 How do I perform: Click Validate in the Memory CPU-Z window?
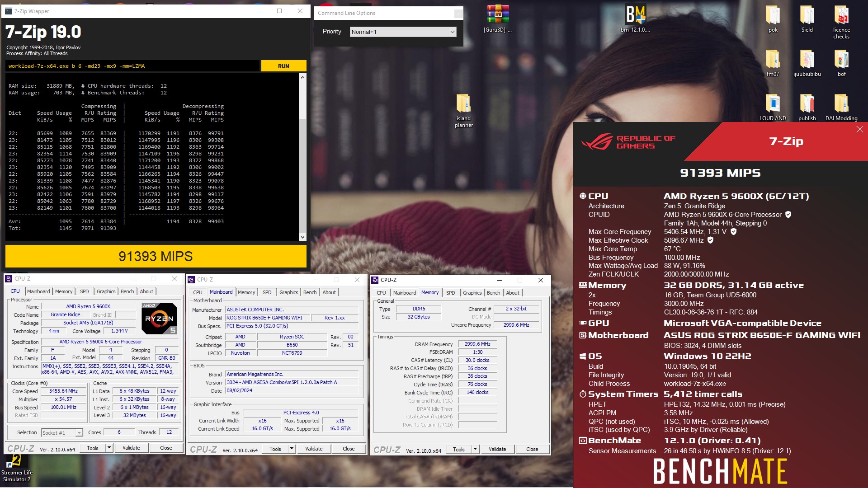tap(497, 449)
